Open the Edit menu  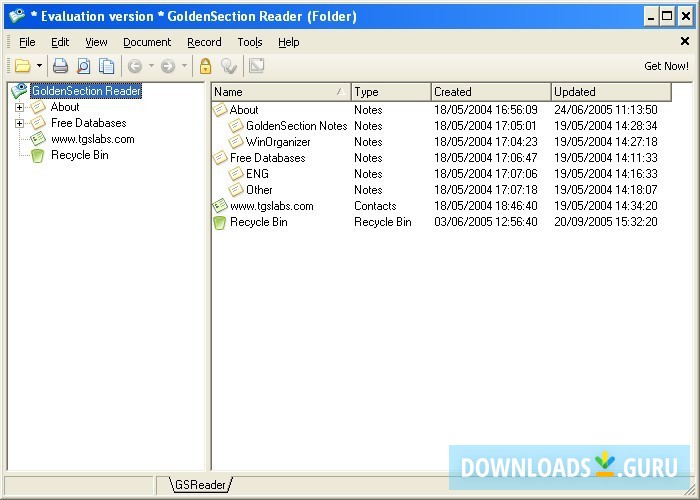click(x=60, y=42)
